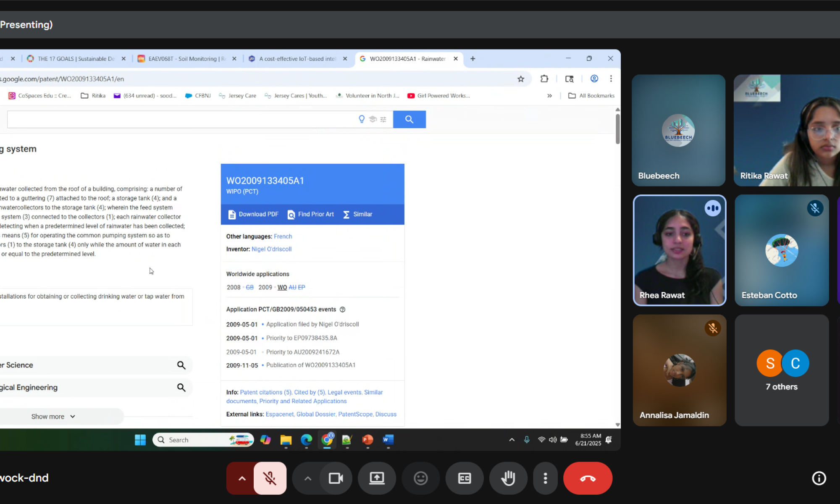Screen dimensions: 840x504
Task: Select Rhea Rawat's video tile
Action: click(679, 250)
